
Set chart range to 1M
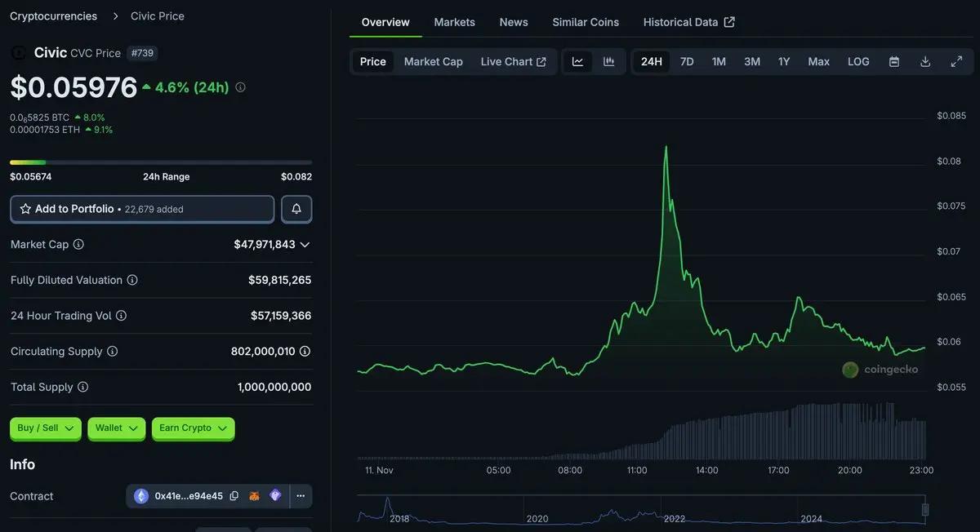719,62
